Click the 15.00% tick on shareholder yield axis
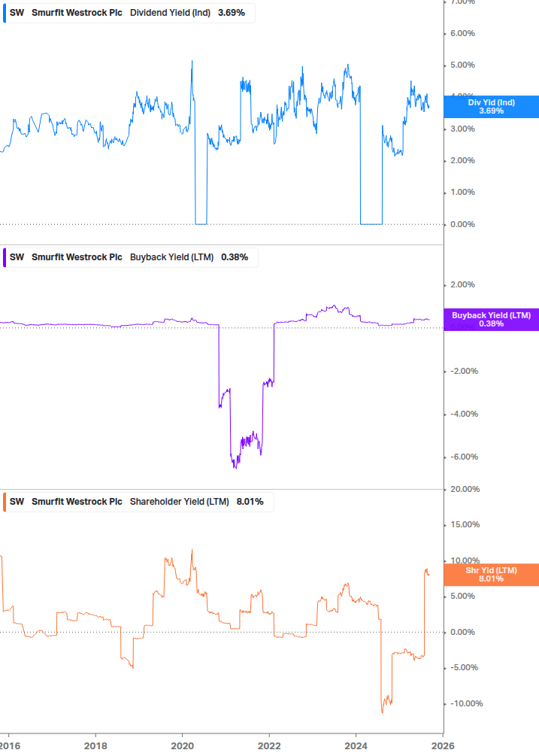539x756 pixels. (x=465, y=524)
